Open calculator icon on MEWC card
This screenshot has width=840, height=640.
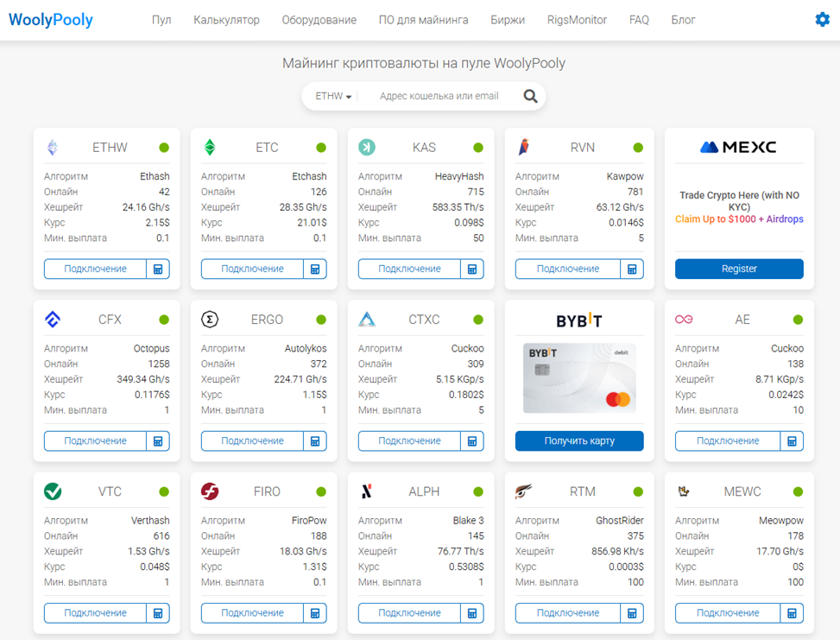pos(792,613)
